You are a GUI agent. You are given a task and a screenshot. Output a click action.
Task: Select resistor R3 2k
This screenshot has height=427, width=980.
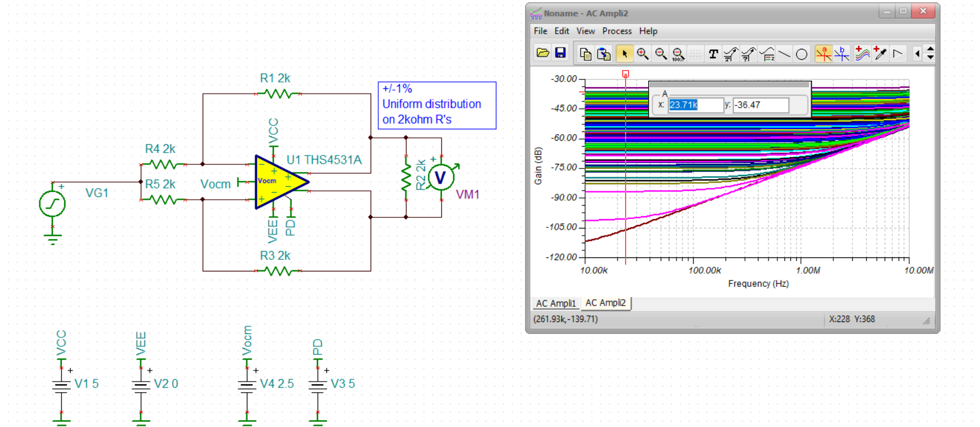tap(279, 271)
